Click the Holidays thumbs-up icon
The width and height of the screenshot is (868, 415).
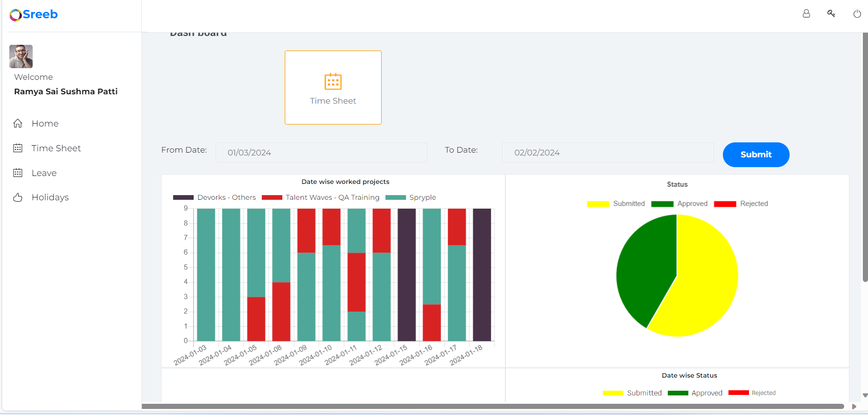[18, 197]
